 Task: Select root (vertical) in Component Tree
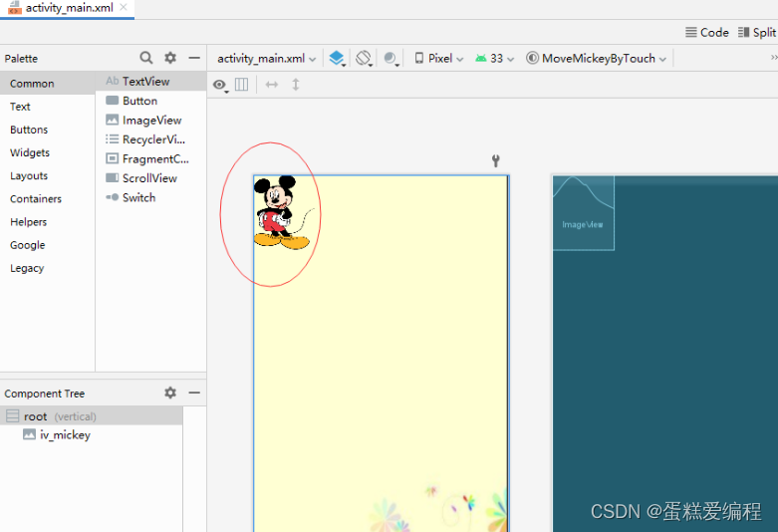pyautogui.click(x=92, y=415)
